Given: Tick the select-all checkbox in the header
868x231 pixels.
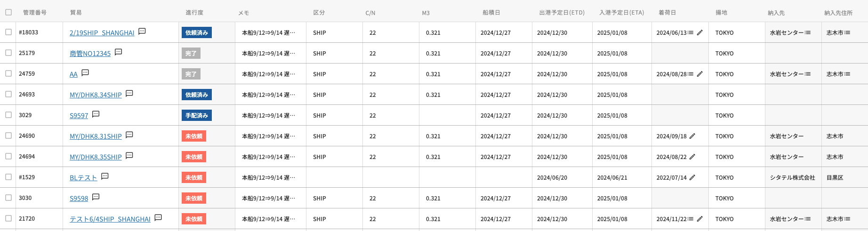Looking at the screenshot, I should [8, 12].
